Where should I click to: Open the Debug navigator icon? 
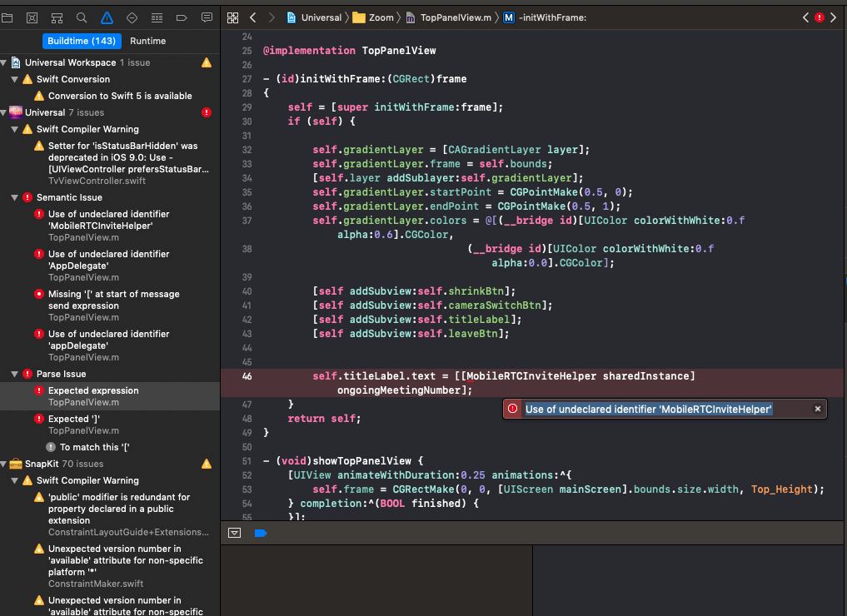157,17
